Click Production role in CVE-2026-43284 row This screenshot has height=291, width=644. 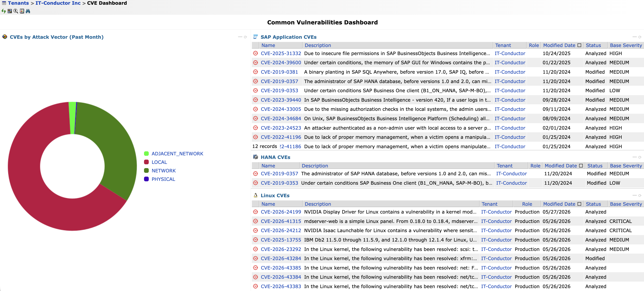(x=527, y=258)
